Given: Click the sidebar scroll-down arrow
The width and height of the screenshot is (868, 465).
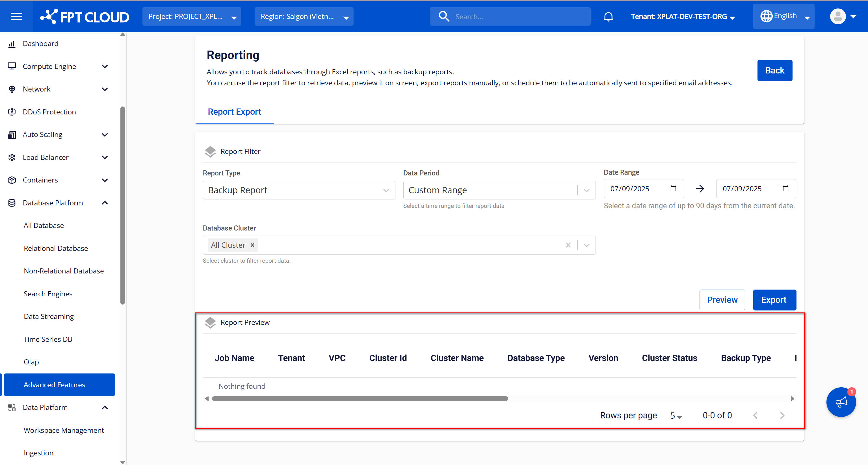Looking at the screenshot, I should coord(123,462).
